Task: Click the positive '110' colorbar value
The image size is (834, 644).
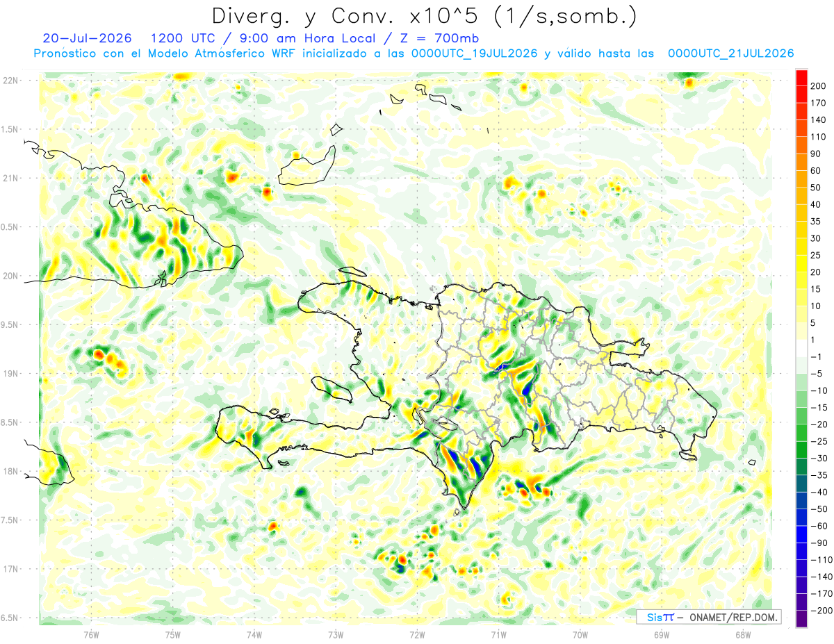Action: tap(818, 137)
